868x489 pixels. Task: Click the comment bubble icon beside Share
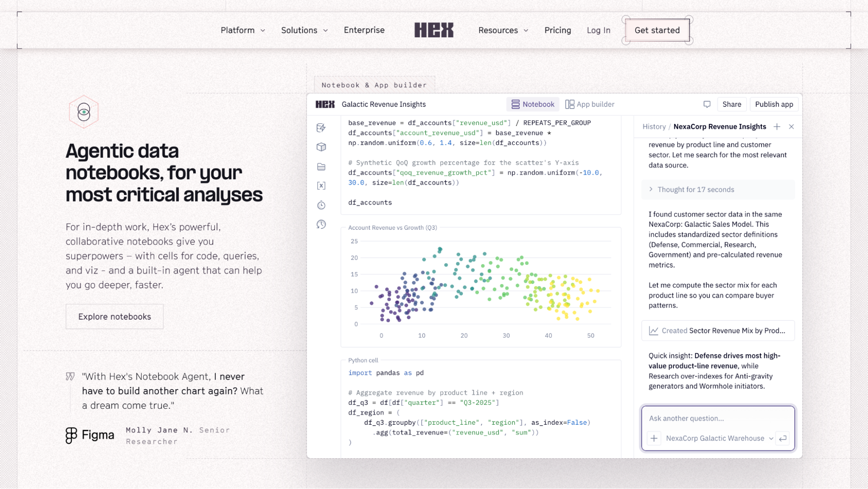pyautogui.click(x=707, y=104)
